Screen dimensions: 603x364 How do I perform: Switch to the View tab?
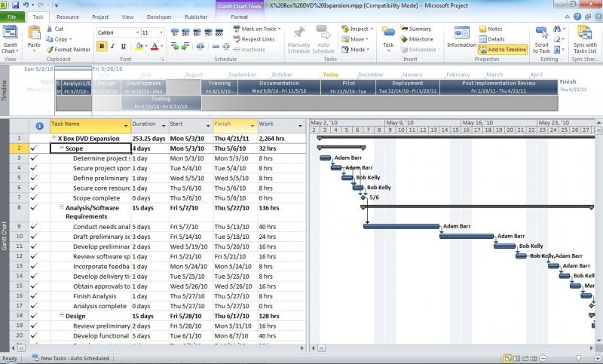[127, 17]
